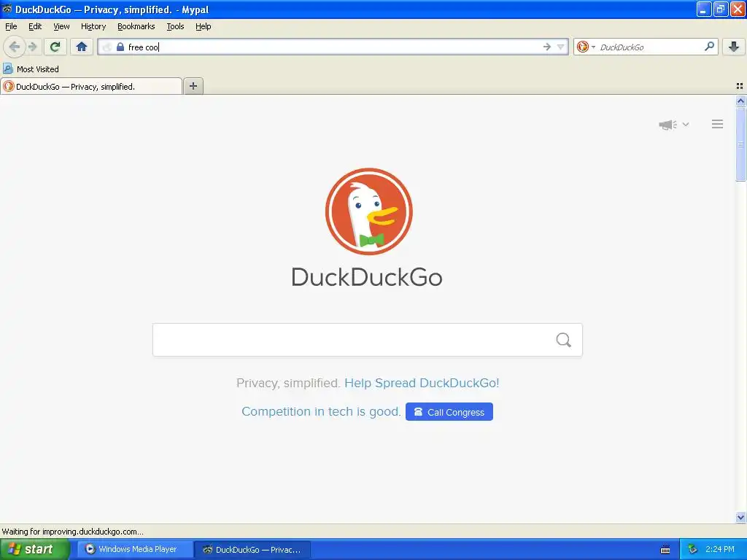Open the Bookmarks menu
The height and width of the screenshot is (560, 747).
point(136,26)
